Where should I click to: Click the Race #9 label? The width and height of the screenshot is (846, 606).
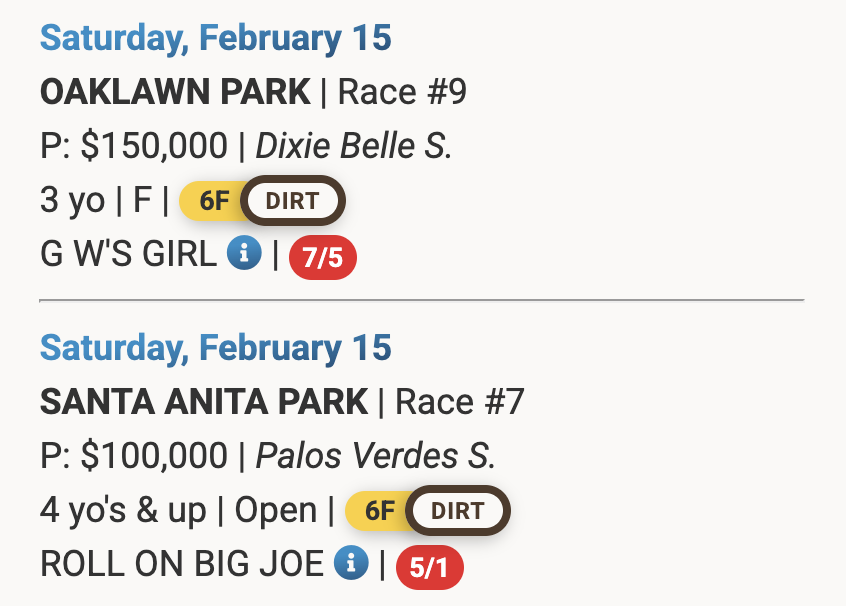point(402,92)
